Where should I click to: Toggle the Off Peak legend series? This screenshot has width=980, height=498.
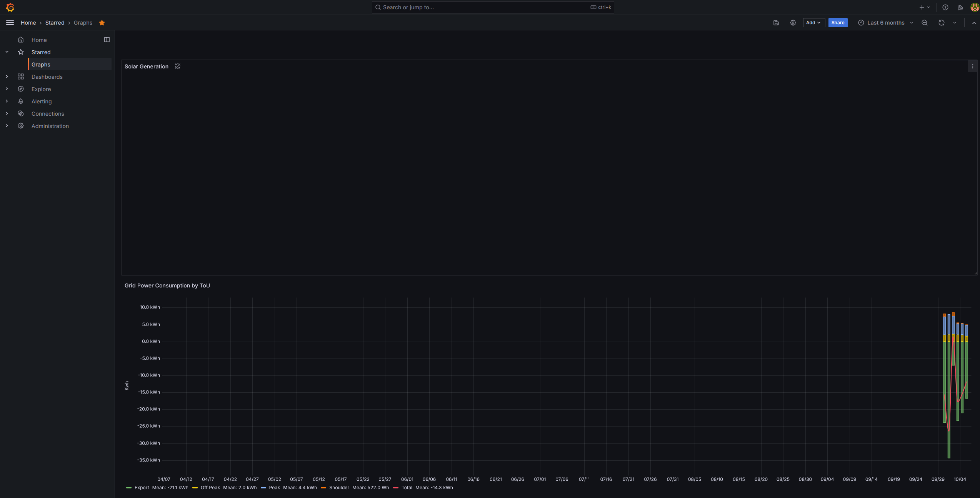[x=210, y=488]
